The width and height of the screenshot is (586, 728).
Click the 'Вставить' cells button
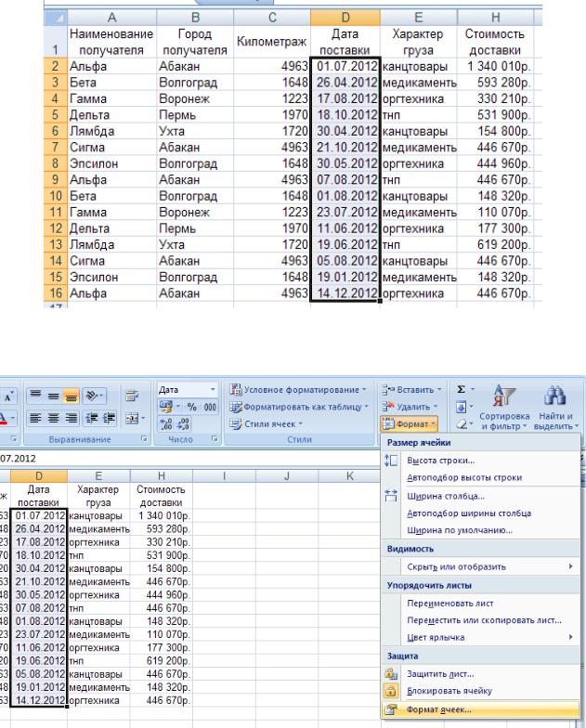click(x=411, y=390)
